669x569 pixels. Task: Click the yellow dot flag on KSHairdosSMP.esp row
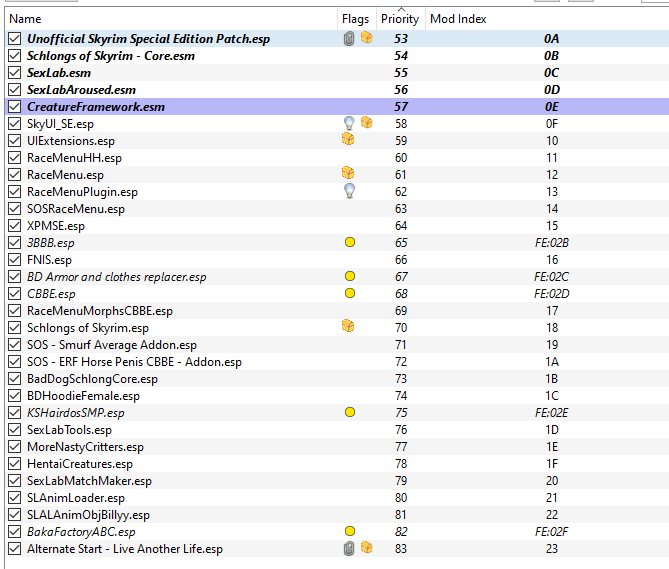(349, 412)
